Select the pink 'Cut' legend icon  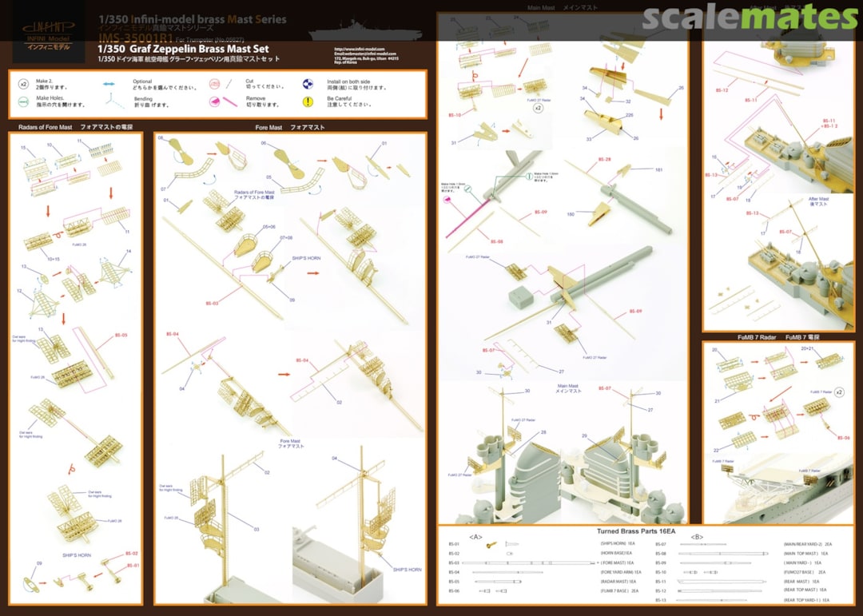tap(213, 83)
